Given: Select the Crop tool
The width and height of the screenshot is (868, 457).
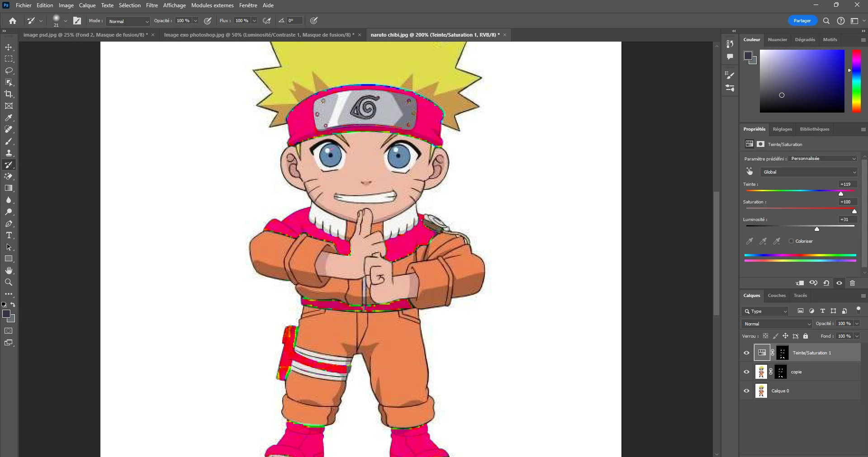Looking at the screenshot, I should pos(9,94).
